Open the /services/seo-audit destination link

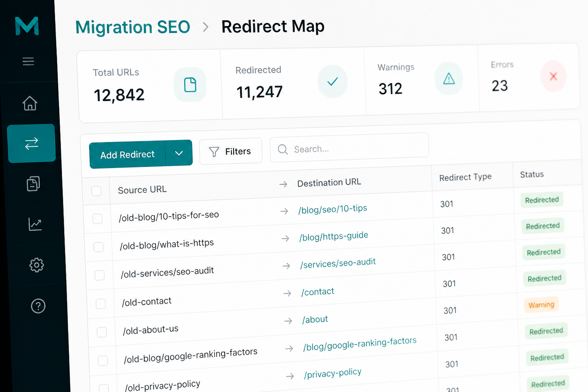[x=338, y=263]
